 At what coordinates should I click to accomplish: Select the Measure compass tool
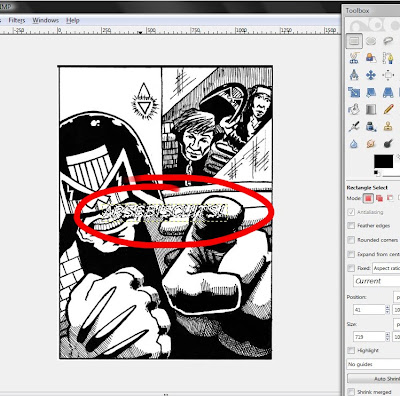pos(354,75)
